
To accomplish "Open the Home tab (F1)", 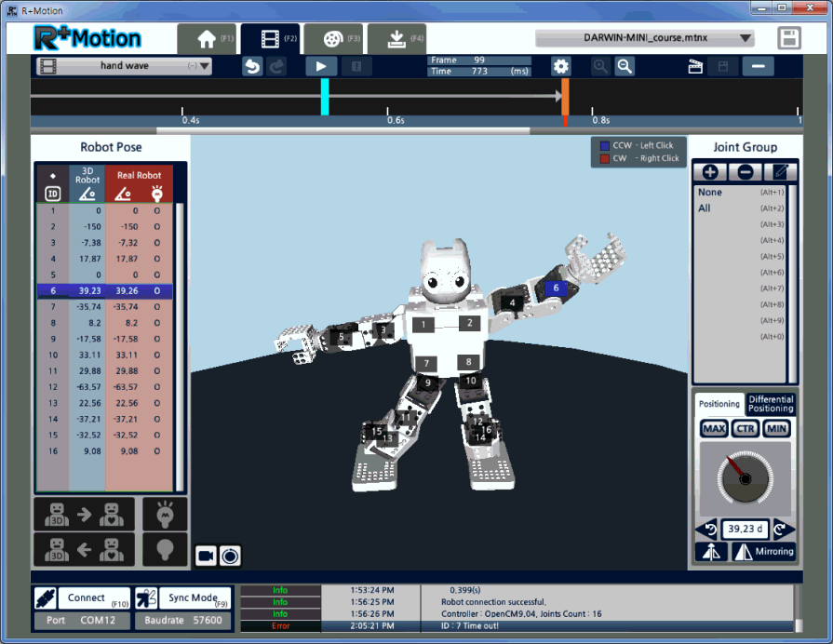I will 206,39.
